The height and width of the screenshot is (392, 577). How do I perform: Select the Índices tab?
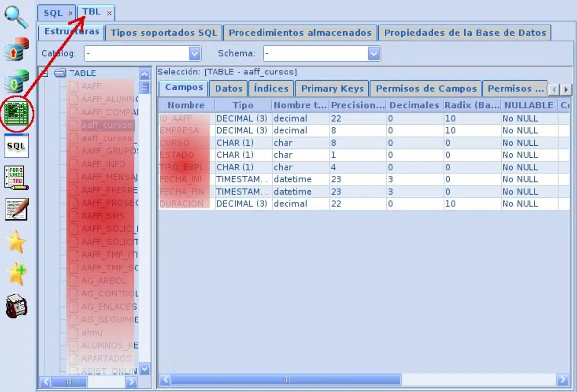point(271,88)
